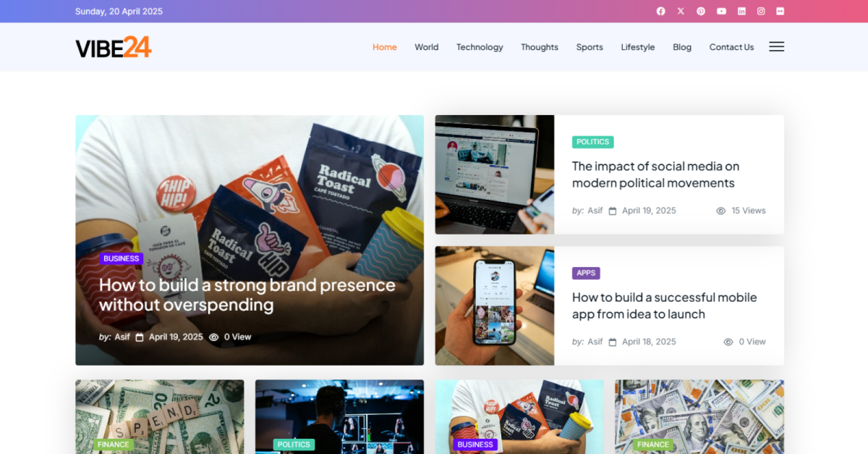The width and height of the screenshot is (868, 454).
Task: Click the VIBE24 site logo
Action: pos(114,47)
